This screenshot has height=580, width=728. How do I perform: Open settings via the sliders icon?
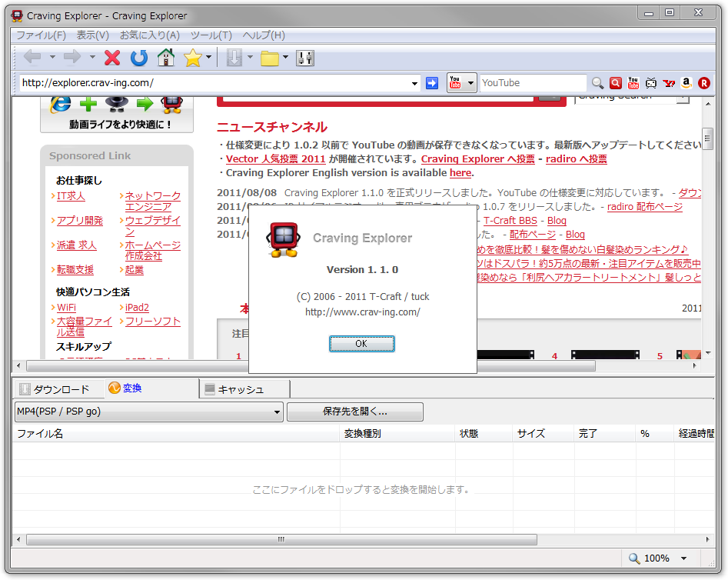[305, 58]
